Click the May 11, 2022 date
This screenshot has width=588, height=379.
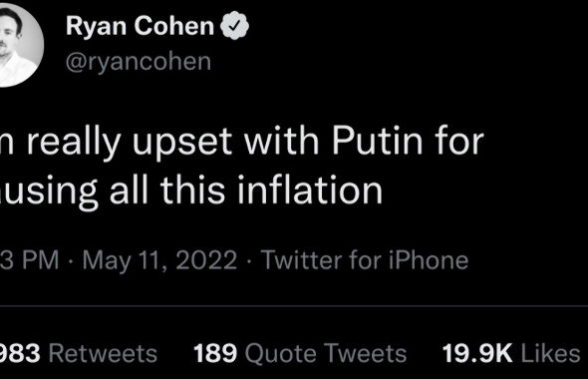160,260
